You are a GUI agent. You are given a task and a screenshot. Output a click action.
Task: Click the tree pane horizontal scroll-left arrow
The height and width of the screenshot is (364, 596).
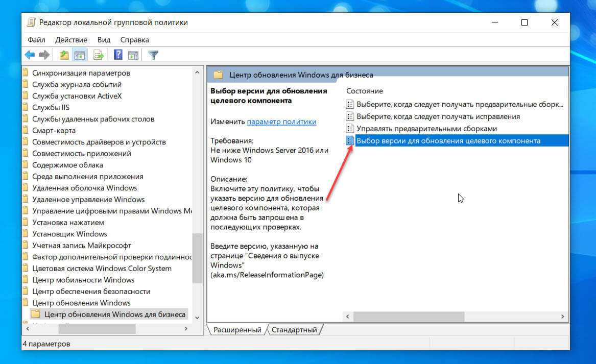click(x=28, y=329)
